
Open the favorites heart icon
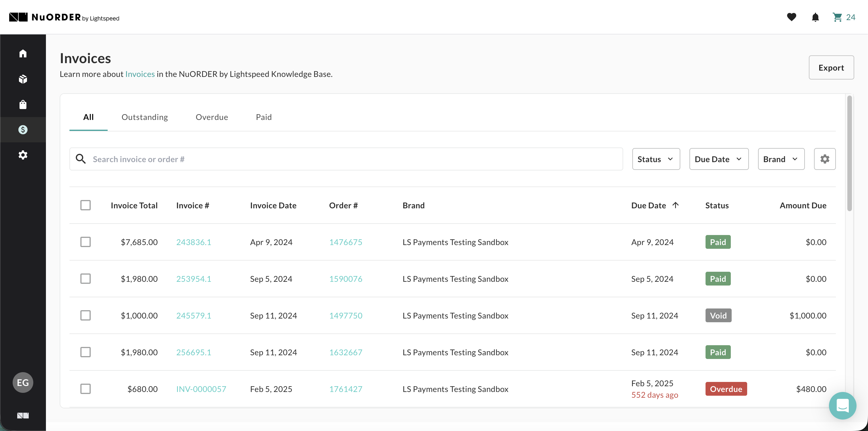pyautogui.click(x=792, y=17)
